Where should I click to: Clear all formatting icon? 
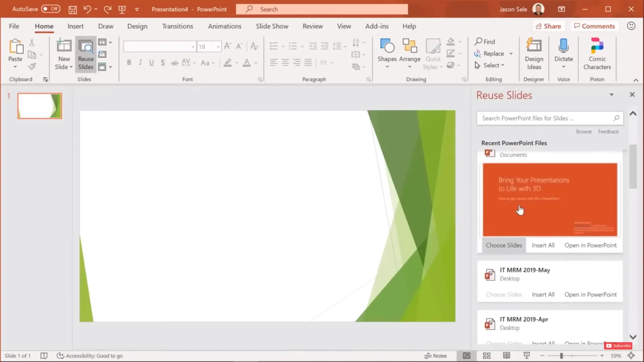click(254, 46)
